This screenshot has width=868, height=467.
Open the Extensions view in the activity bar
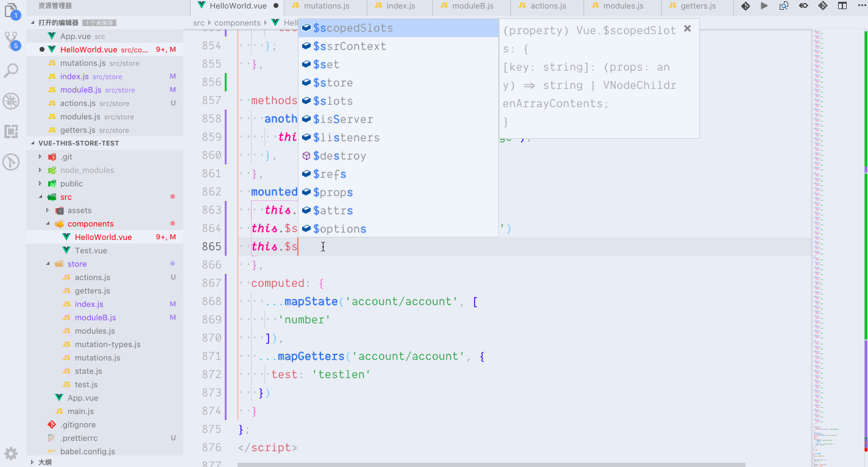pos(12,132)
